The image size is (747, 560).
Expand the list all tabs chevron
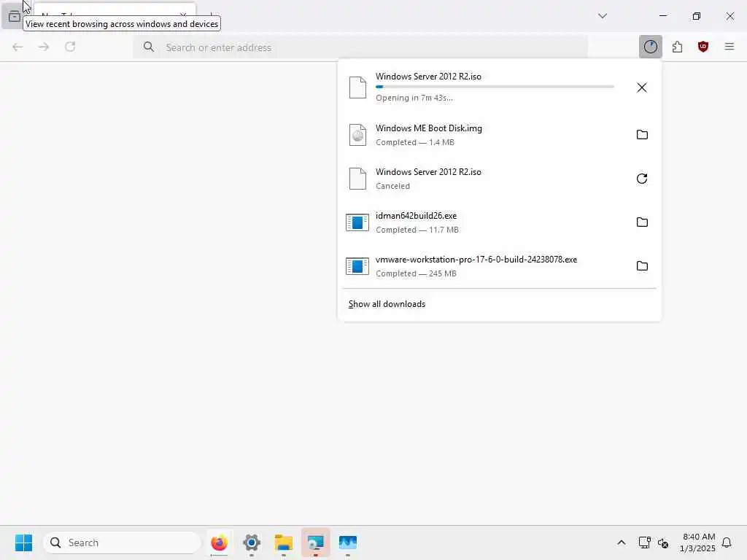coord(603,16)
